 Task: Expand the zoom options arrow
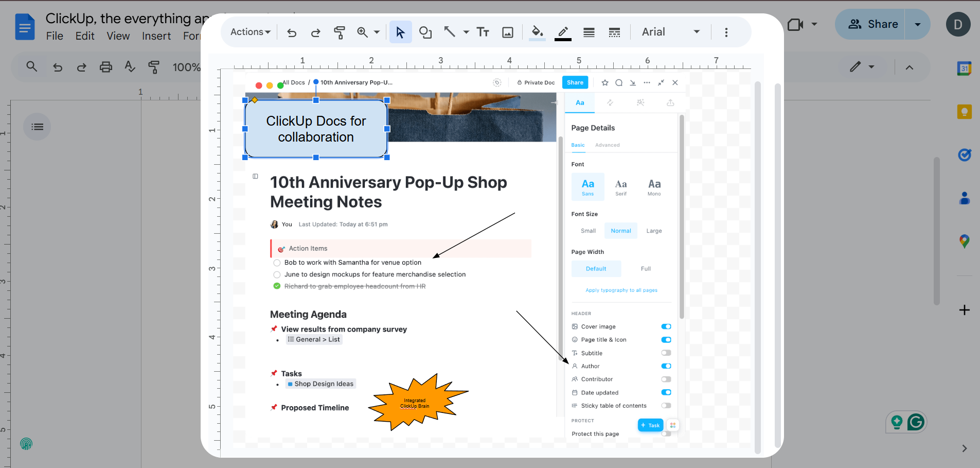(377, 32)
